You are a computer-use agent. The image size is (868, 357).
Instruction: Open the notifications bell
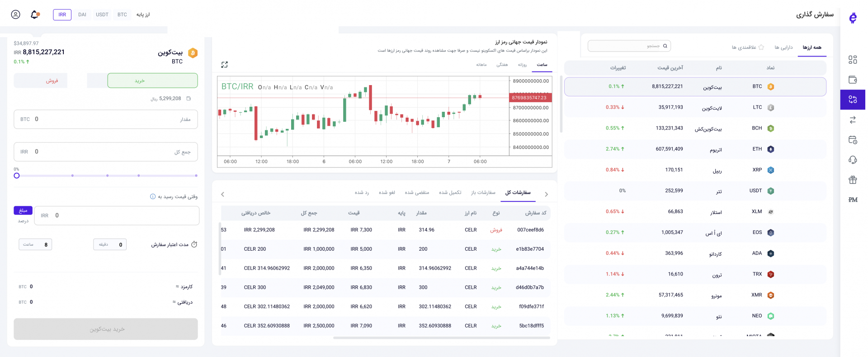tap(35, 14)
